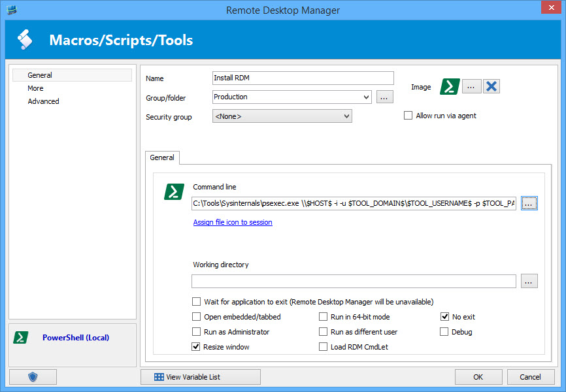Open the command line browse ellipsis button
Image resolution: width=566 pixels, height=392 pixels.
click(529, 204)
